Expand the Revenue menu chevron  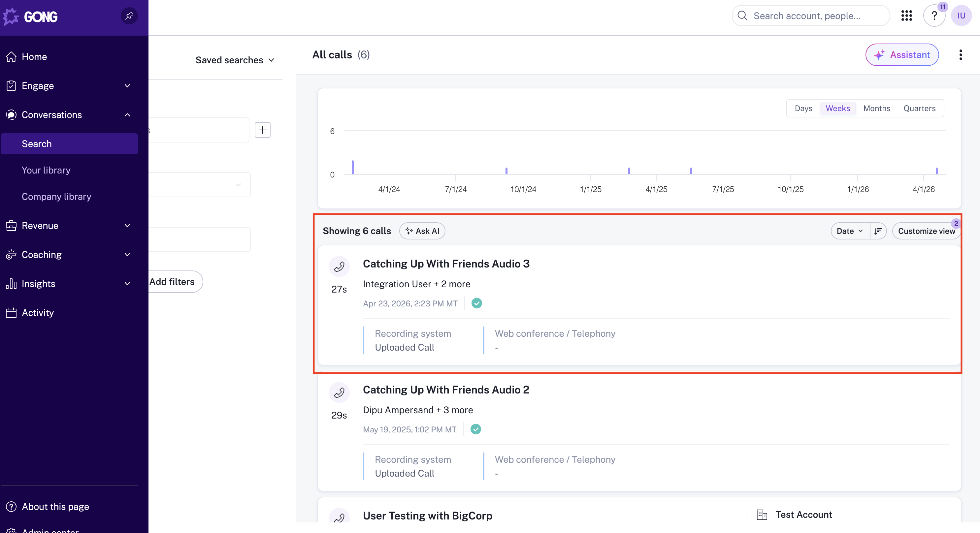[x=127, y=226]
